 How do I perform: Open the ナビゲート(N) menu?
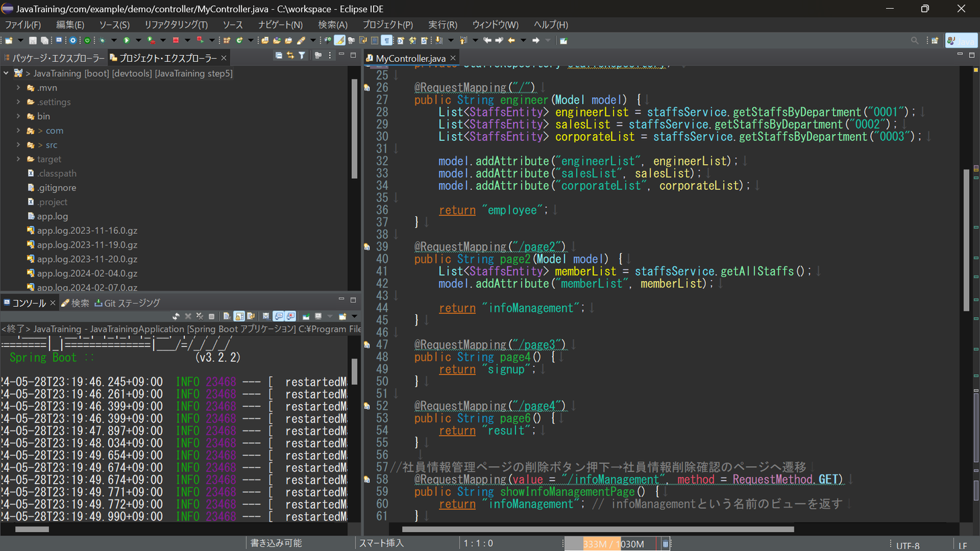tap(280, 24)
